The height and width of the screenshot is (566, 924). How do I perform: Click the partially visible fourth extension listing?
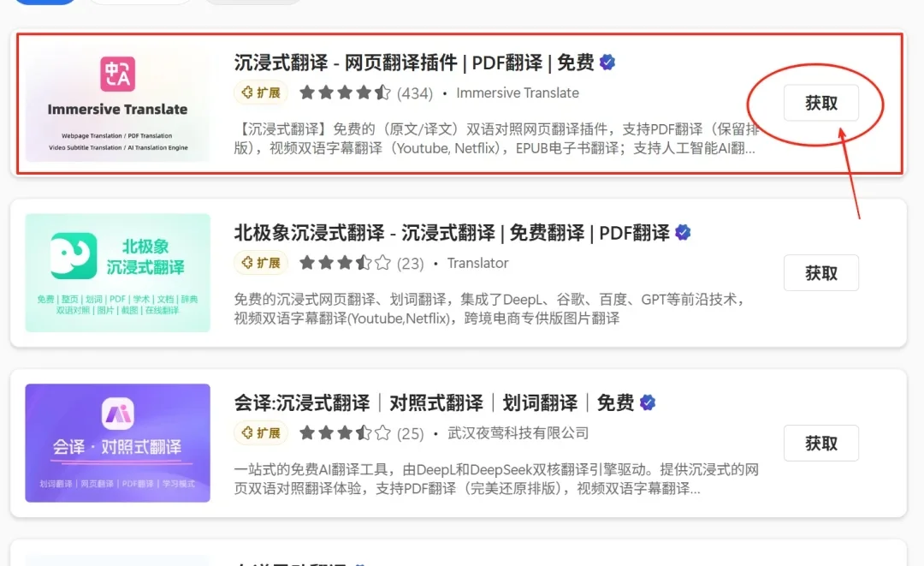(x=462, y=557)
